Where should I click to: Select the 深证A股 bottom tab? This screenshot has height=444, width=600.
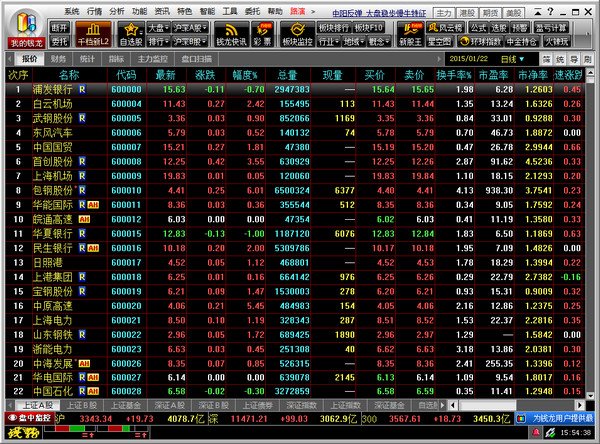pyautogui.click(x=170, y=405)
